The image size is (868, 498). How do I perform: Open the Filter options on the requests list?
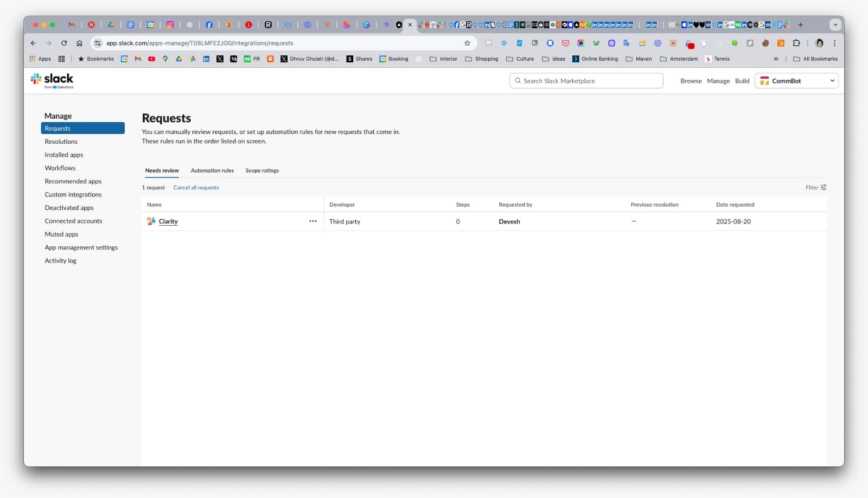(815, 187)
